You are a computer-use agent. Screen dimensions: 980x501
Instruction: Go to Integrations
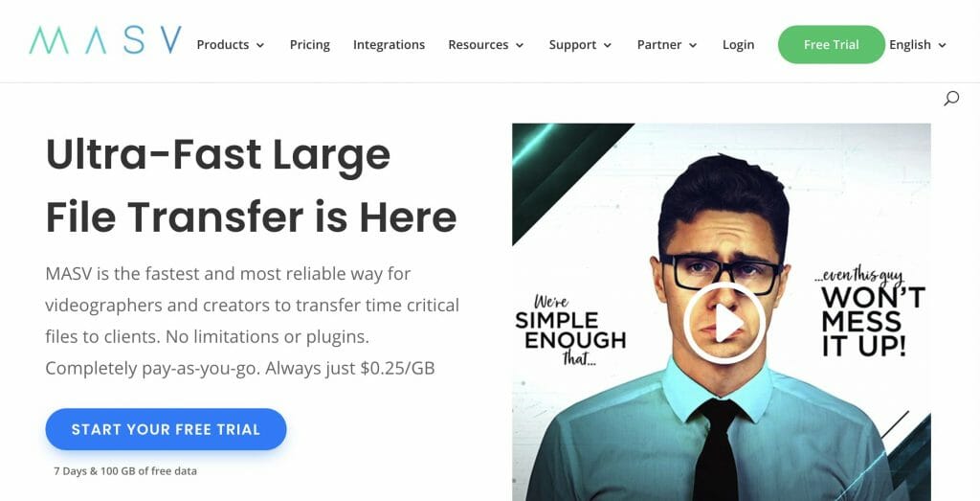click(x=389, y=45)
